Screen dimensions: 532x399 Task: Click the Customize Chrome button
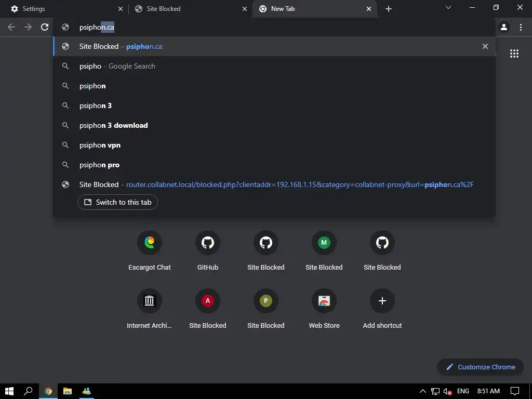point(481,367)
